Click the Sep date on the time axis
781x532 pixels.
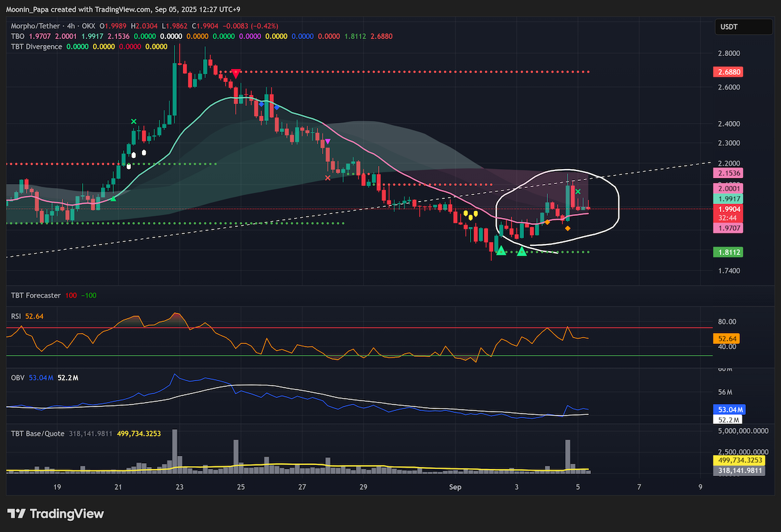tap(455, 486)
